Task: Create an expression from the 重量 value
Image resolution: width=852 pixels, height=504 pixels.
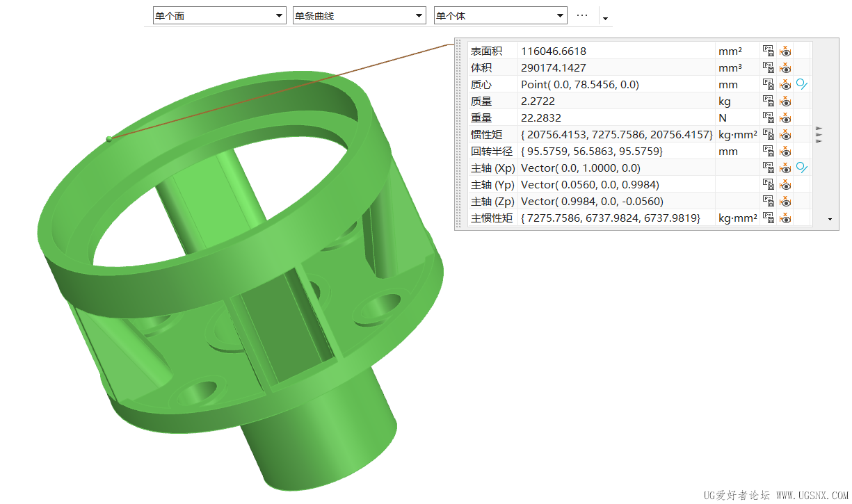Action: pos(769,117)
